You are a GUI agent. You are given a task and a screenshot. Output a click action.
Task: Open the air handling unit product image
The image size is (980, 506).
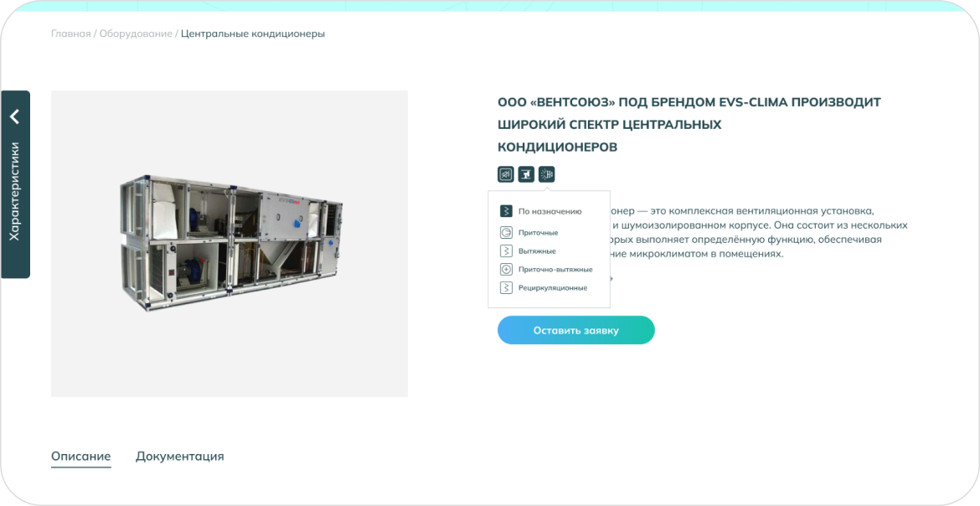pyautogui.click(x=231, y=243)
